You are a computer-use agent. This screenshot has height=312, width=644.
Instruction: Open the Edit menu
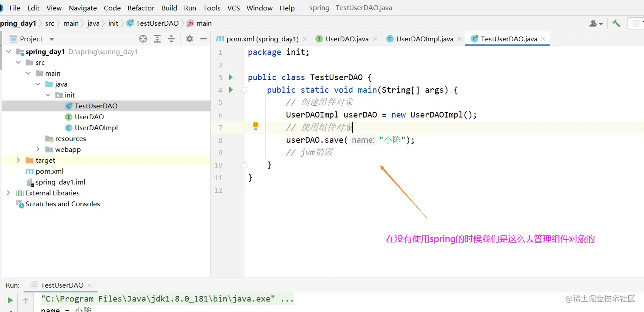(33, 8)
